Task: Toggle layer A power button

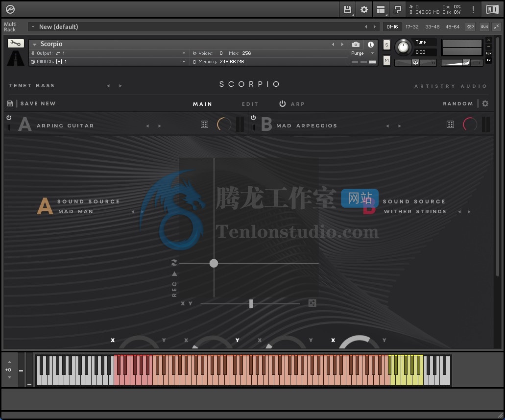Action: (9, 118)
